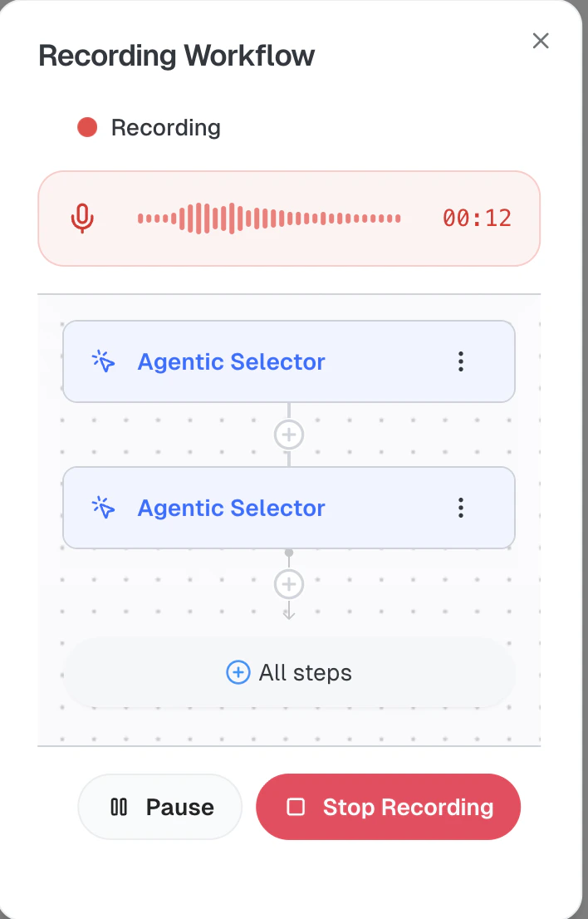Click the pause icon in the Pause button

tap(118, 806)
